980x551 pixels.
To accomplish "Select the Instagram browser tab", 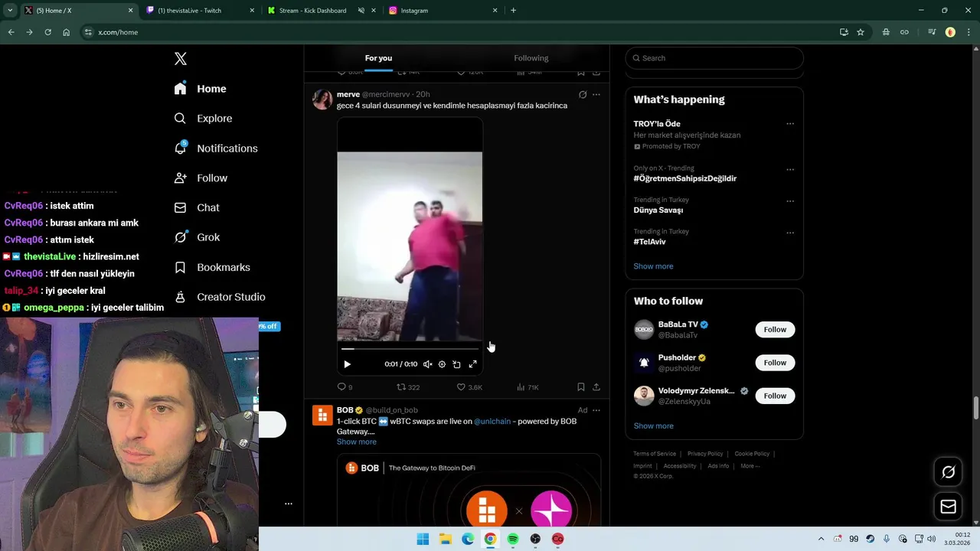I will [x=443, y=11].
